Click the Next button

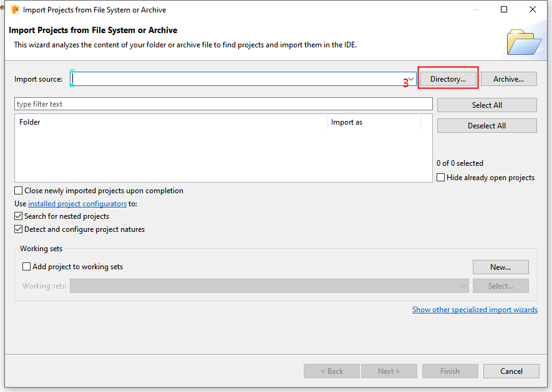[x=389, y=371]
